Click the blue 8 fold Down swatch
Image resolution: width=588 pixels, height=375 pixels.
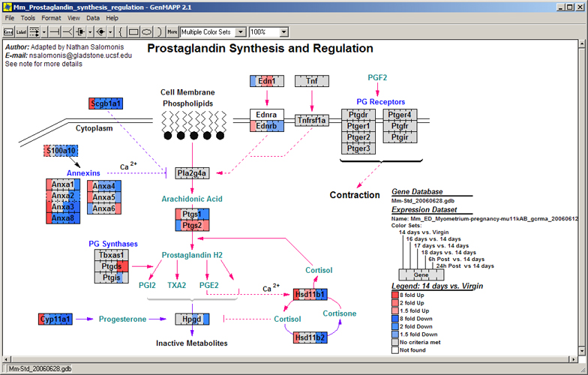[394, 318]
